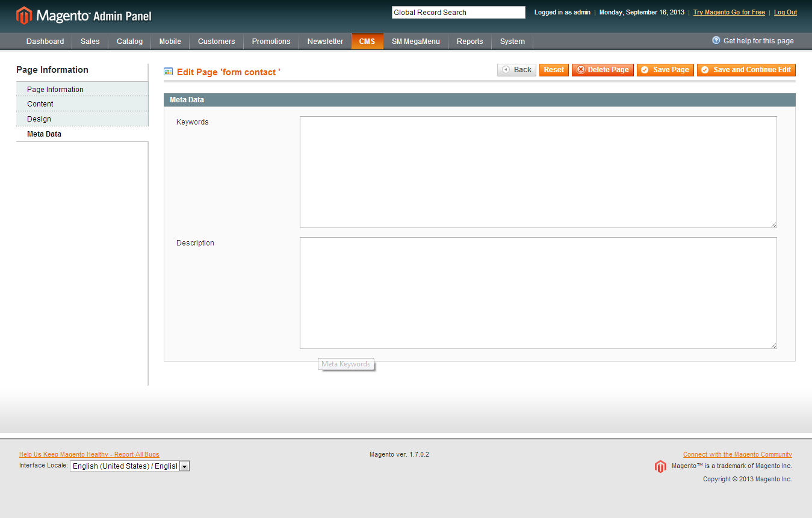Image resolution: width=812 pixels, height=518 pixels.
Task: Click inside the Description textarea
Action: point(538,293)
